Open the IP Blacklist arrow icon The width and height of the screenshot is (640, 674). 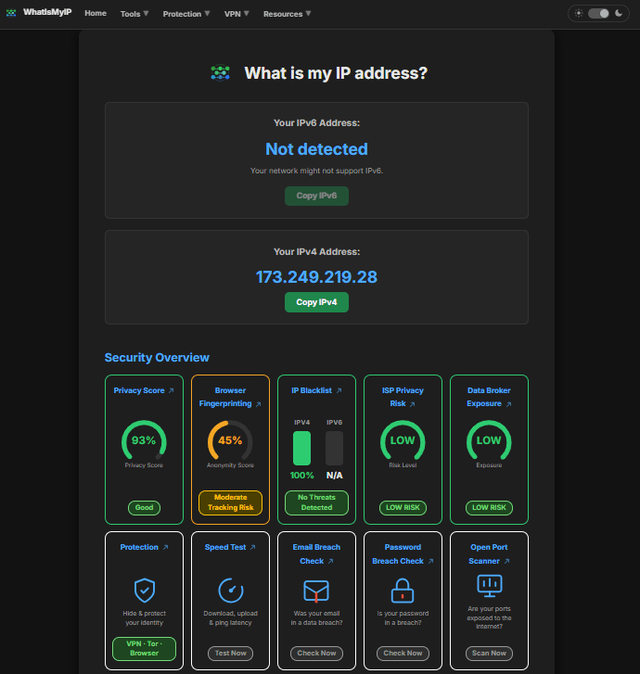339,391
